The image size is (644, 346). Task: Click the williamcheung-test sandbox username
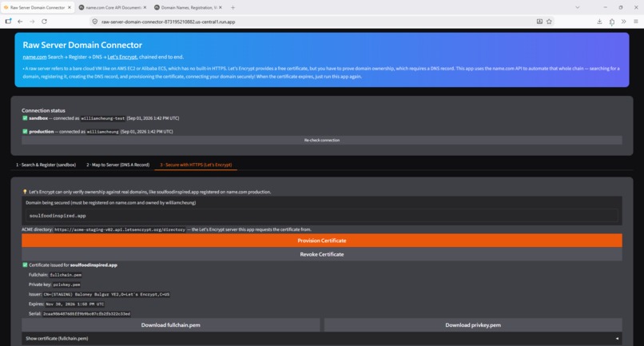click(103, 118)
